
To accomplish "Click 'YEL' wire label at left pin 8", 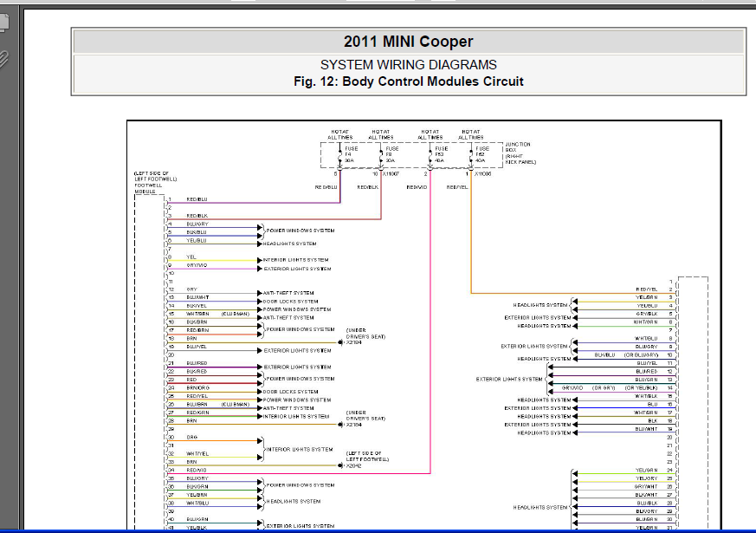I will [x=191, y=257].
